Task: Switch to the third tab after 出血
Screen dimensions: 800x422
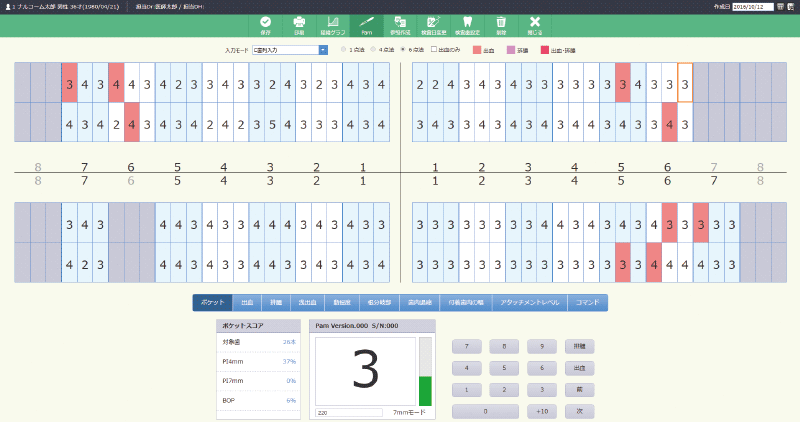Action: pos(342,303)
